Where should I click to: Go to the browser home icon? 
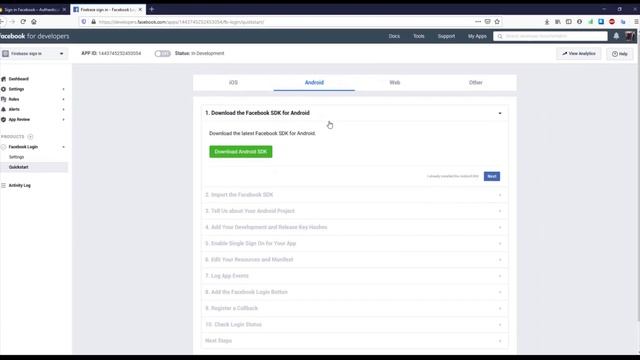(x=34, y=22)
